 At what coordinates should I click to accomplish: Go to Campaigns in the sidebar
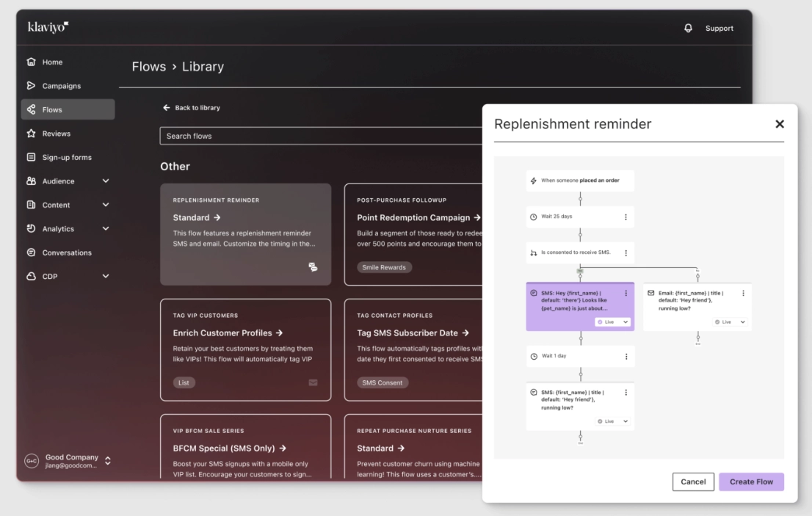click(62, 86)
